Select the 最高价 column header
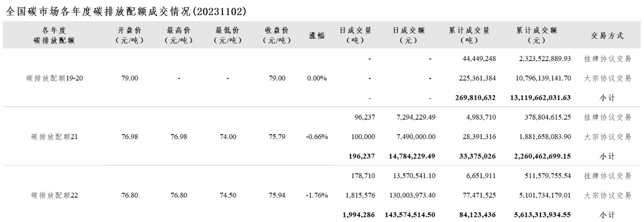The width and height of the screenshot is (644, 222). (x=179, y=36)
